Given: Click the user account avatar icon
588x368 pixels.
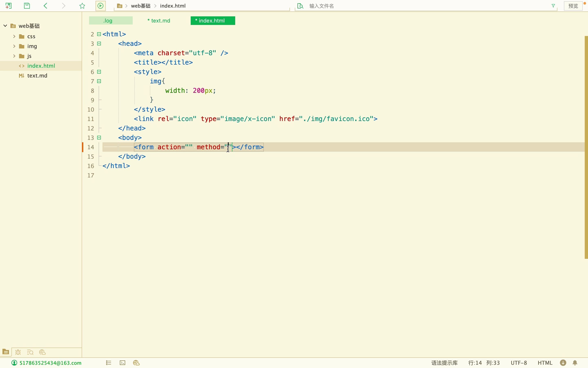Looking at the screenshot, I should click(14, 363).
